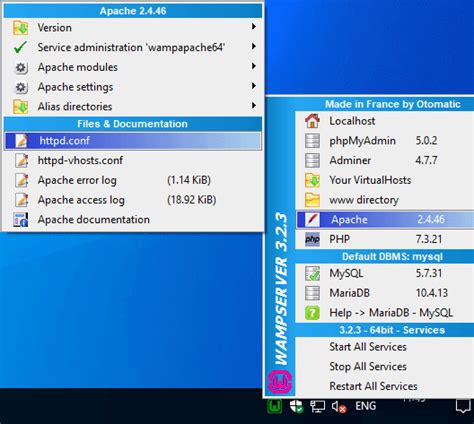The width and height of the screenshot is (474, 424).
Task: Open the notification center icon
Action: click(x=463, y=406)
